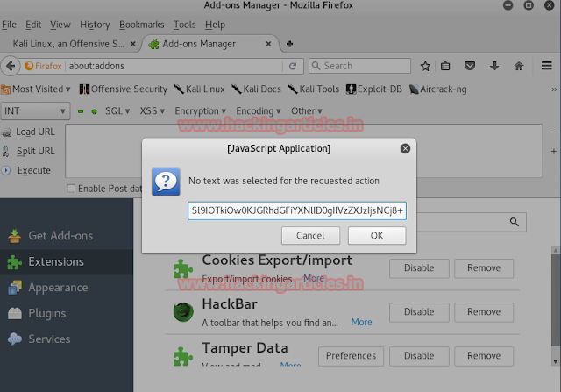Close the JavaScript Application dialog
Screen dimensions: 561x392
(405, 148)
